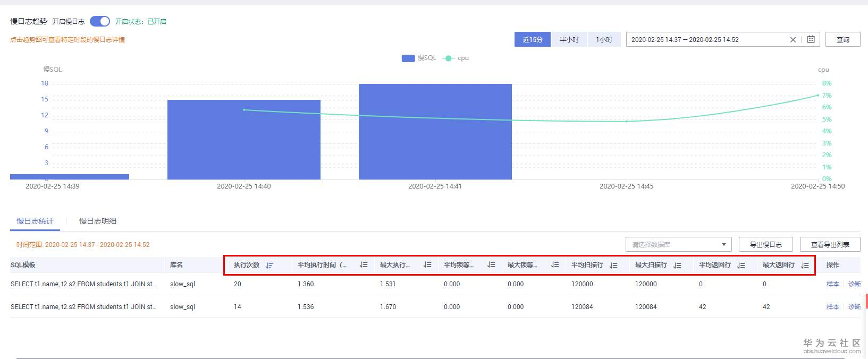Image resolution: width=868 pixels, height=359 pixels.
Task: Clear the date range with X icon
Action: coord(793,40)
